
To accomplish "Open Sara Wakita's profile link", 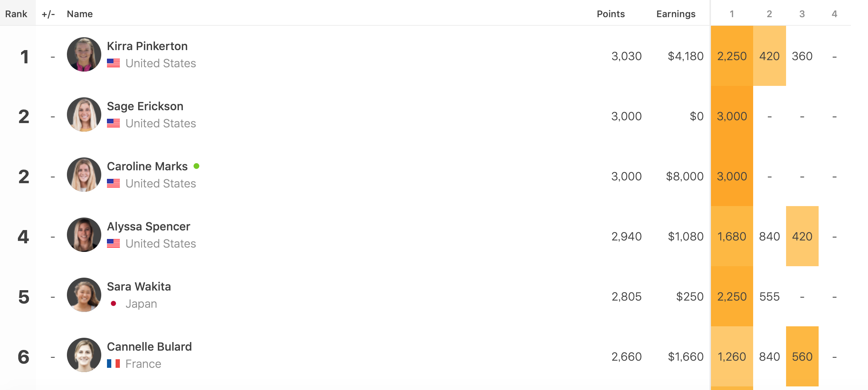I will (139, 287).
